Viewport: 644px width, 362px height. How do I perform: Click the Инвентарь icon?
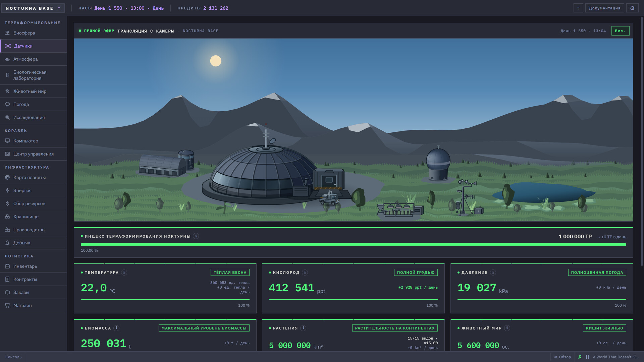coord(7,266)
